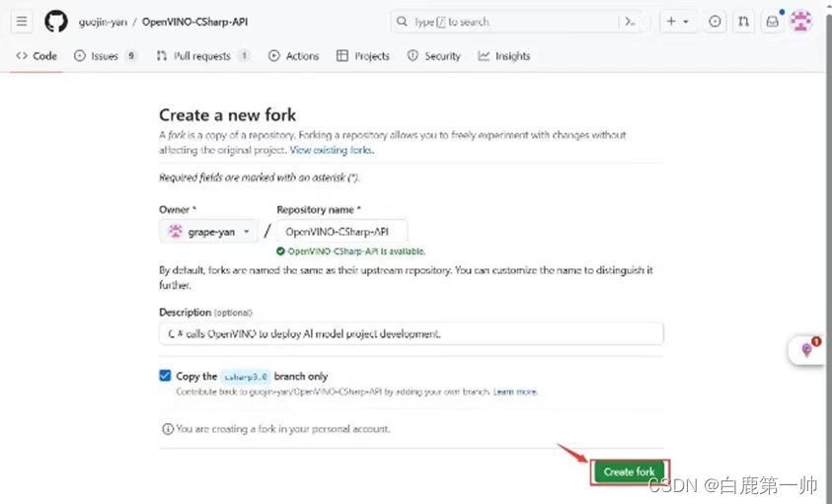The height and width of the screenshot is (504, 832).
Task: Click the Pull requests count badge 1
Action: (x=244, y=55)
